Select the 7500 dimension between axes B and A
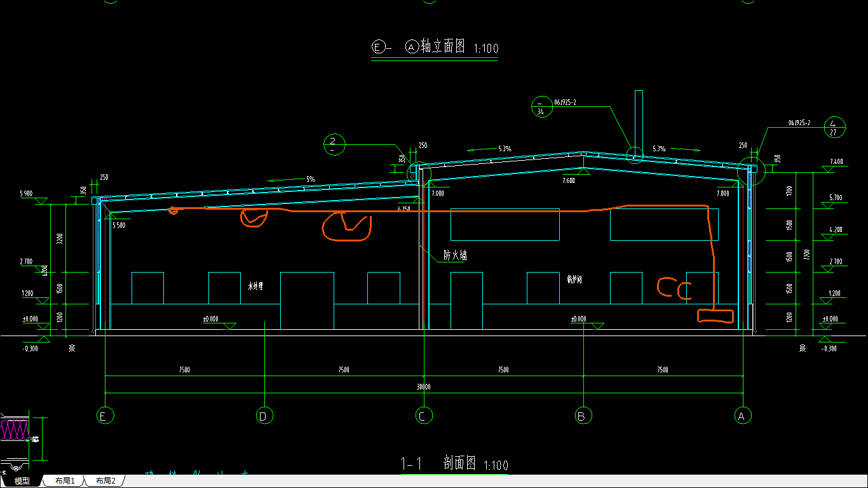 [x=663, y=370]
